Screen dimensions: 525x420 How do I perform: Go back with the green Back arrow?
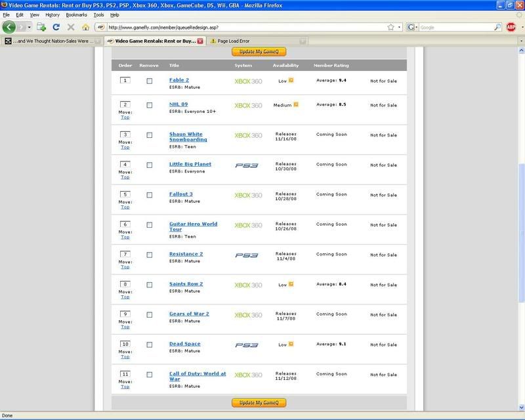click(x=9, y=27)
